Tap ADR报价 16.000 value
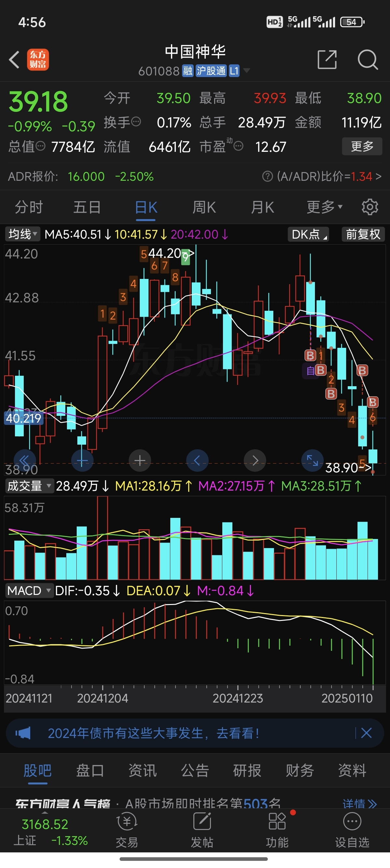The width and height of the screenshot is (390, 868). point(86,177)
